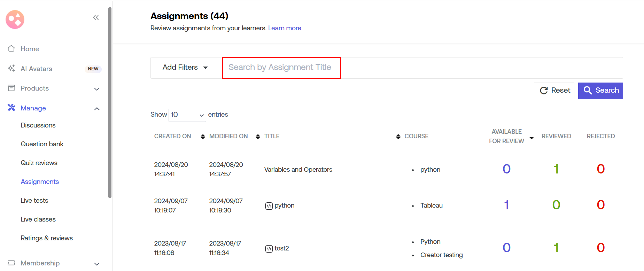
Task: Click the Search button
Action: coord(600,91)
